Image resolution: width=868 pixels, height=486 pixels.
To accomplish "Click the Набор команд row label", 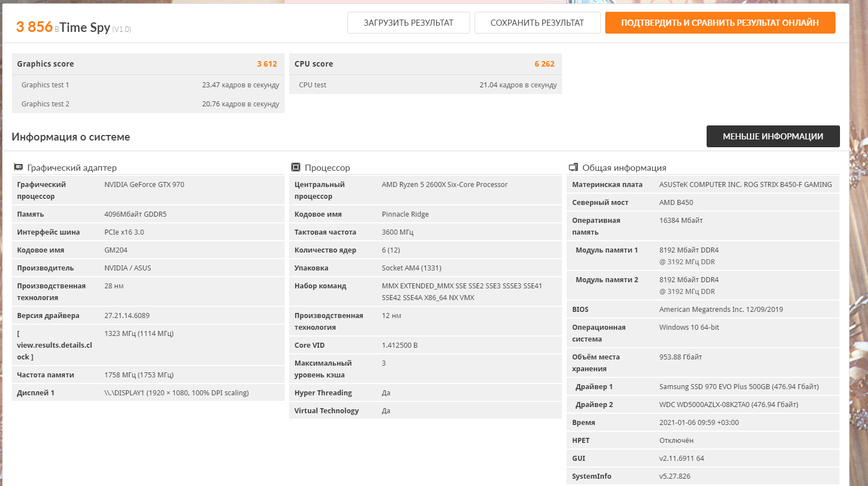I will 321,286.
